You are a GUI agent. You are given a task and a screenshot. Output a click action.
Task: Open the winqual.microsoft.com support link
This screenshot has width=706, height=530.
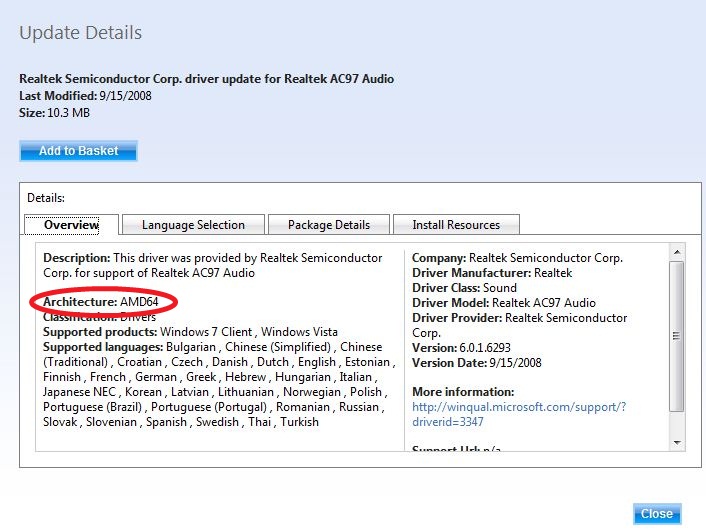pyautogui.click(x=519, y=414)
